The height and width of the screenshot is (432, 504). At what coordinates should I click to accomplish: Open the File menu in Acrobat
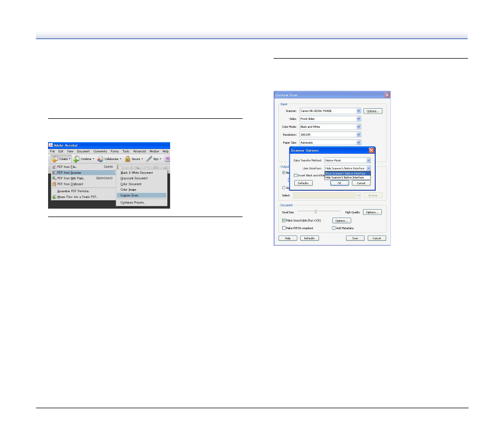tap(52, 152)
